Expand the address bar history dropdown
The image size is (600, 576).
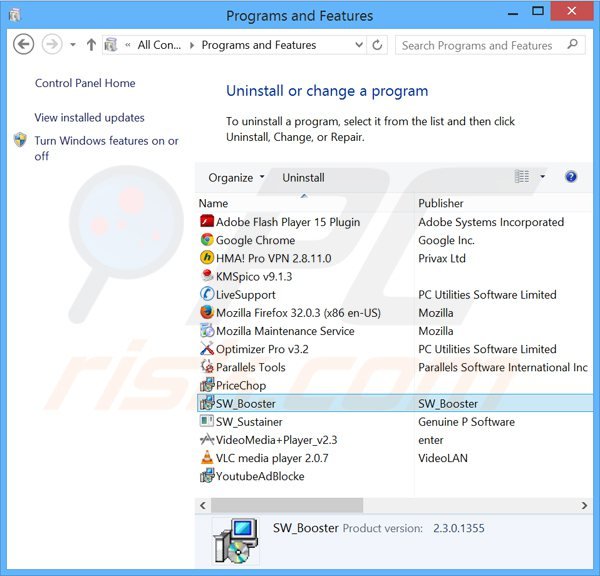pos(359,45)
